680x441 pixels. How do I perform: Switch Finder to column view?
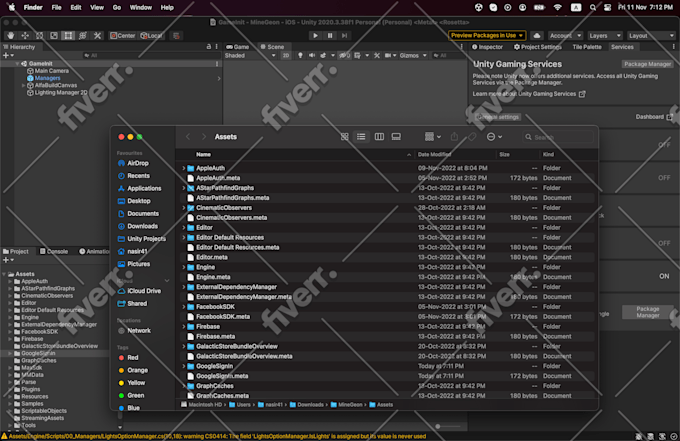[x=379, y=137]
